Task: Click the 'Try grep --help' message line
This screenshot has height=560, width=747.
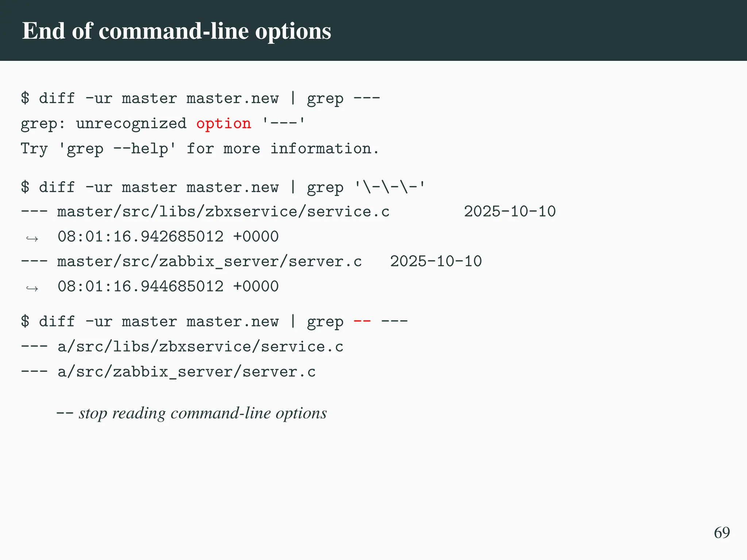Action: tap(200, 149)
